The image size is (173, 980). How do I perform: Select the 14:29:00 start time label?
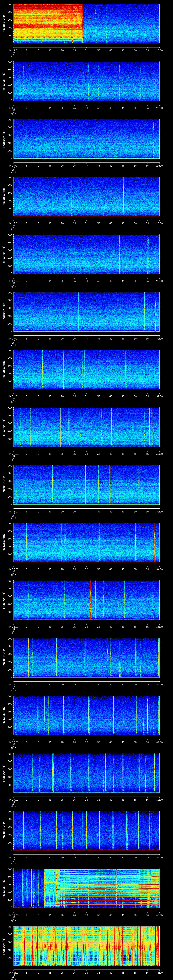tap(14, 339)
